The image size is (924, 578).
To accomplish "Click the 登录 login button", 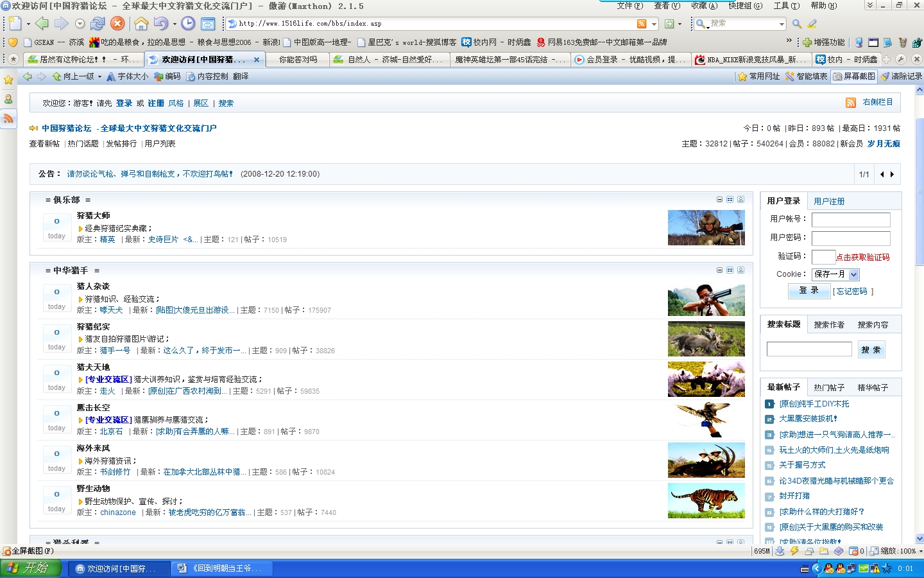I will (x=809, y=291).
